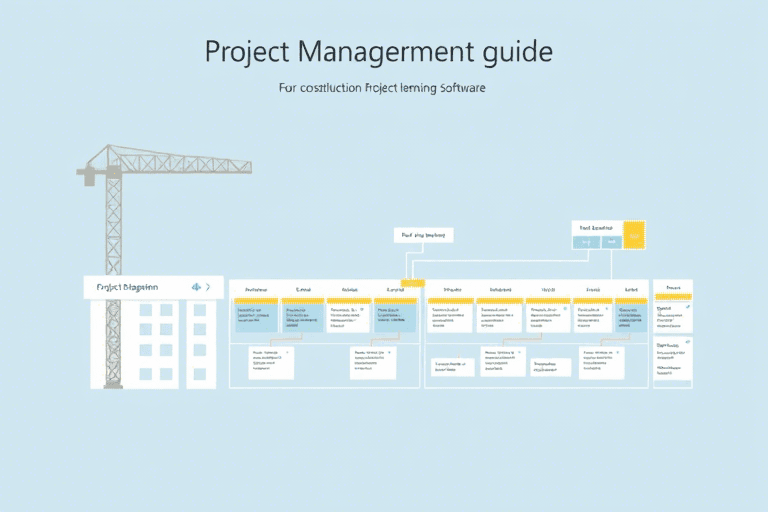Click yellow bar atop the left board's first column

pyautogui.click(x=255, y=299)
